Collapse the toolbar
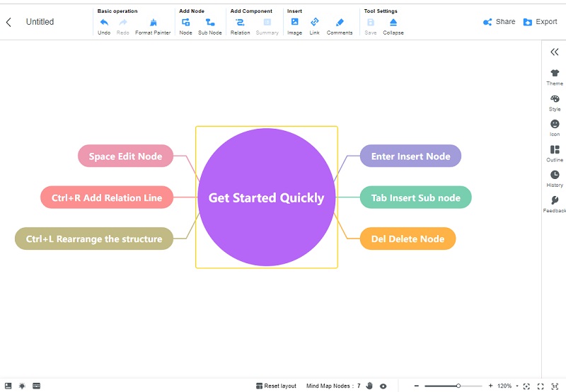Viewport: 566px width, 392px height. [393, 26]
